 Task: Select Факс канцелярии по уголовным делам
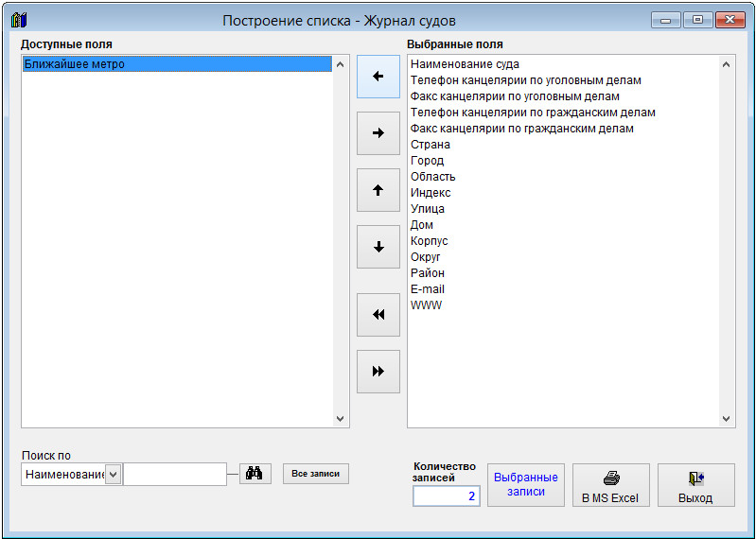(x=515, y=96)
